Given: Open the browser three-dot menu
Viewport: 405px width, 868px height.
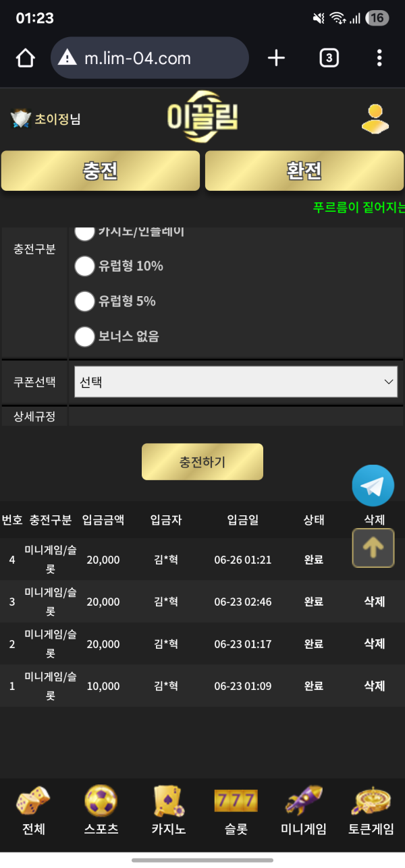Looking at the screenshot, I should point(379,59).
